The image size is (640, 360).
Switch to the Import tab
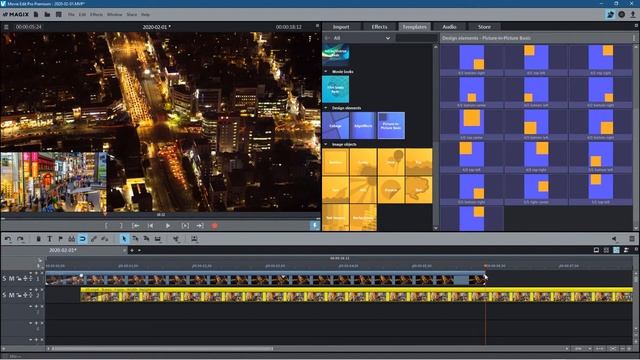[x=341, y=27]
